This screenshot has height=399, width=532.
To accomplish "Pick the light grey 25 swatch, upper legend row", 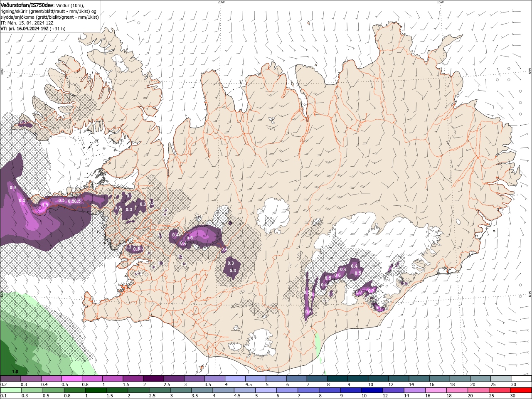I will tap(500, 379).
